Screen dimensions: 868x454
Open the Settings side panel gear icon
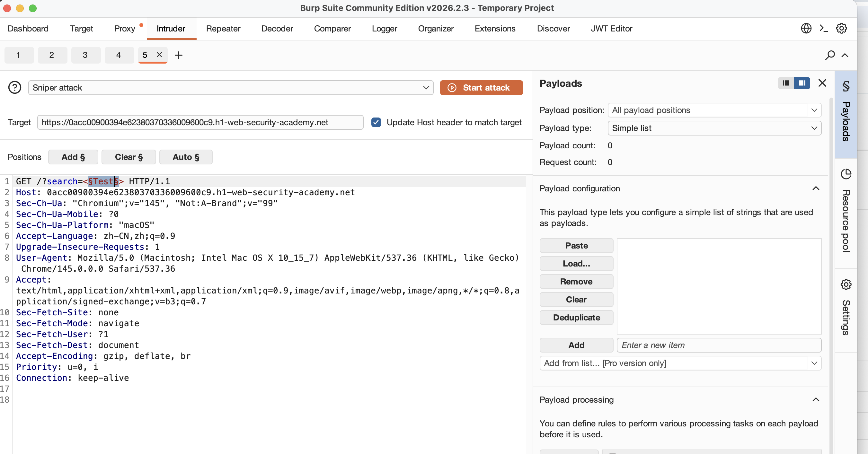pos(846,284)
